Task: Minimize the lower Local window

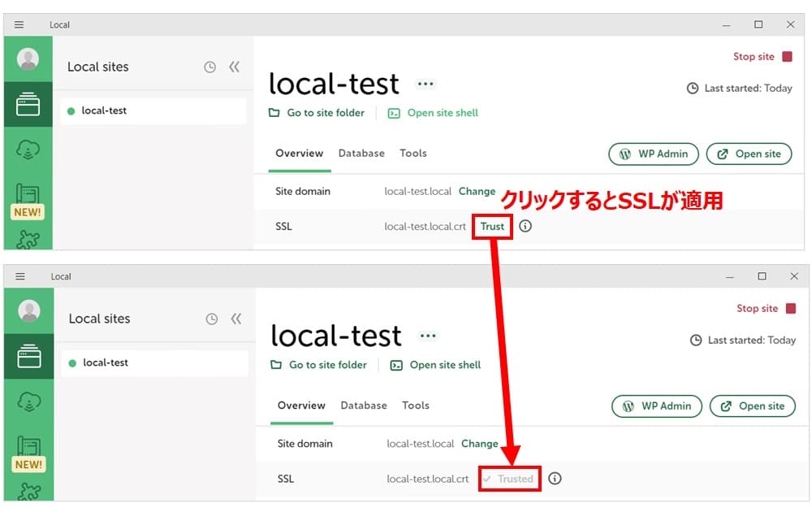Action: 730,276
